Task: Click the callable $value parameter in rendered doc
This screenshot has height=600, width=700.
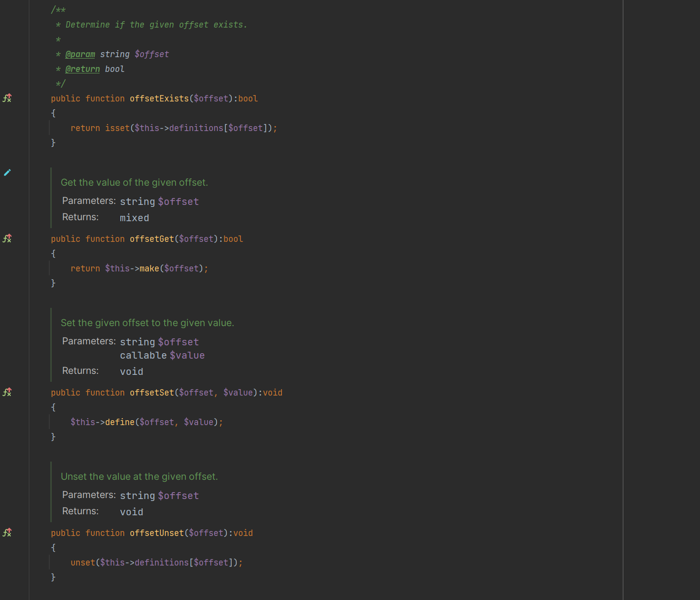Action: click(x=162, y=355)
